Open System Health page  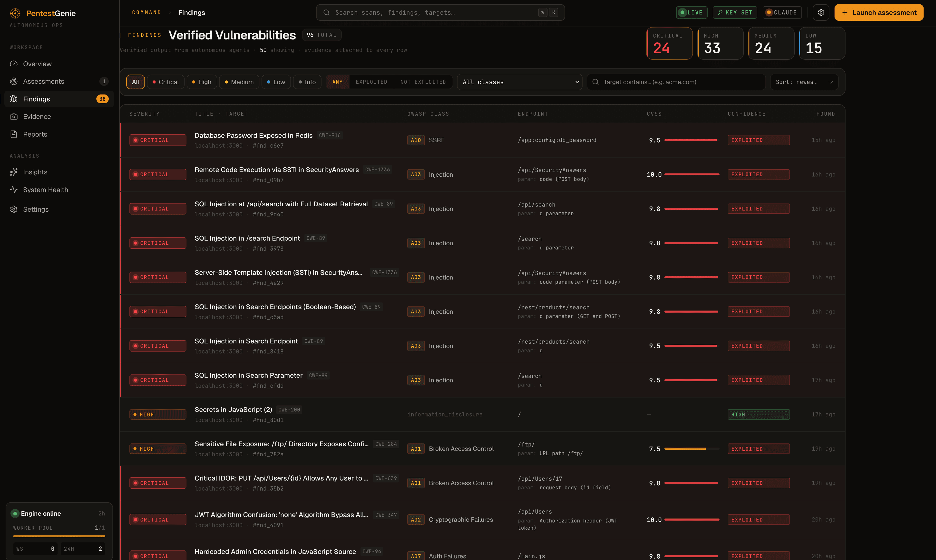(59, 190)
